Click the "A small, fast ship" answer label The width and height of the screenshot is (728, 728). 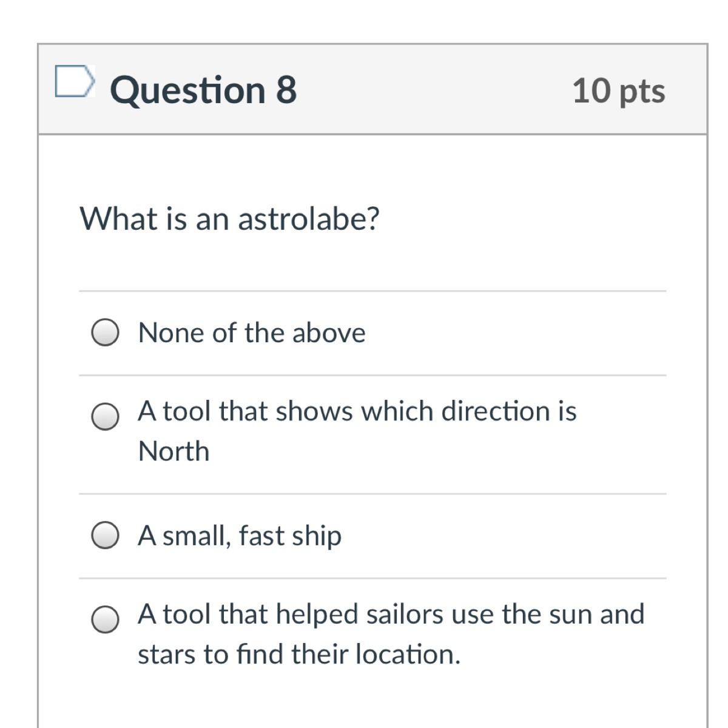click(240, 536)
